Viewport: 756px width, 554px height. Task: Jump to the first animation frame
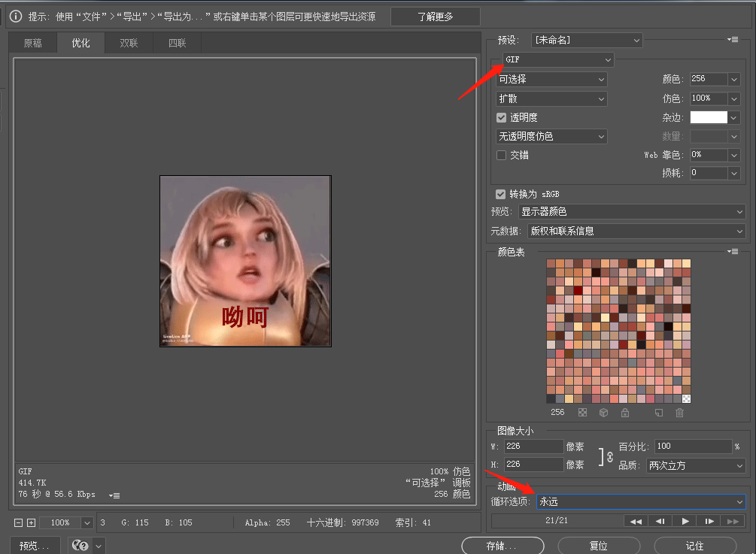click(x=636, y=521)
